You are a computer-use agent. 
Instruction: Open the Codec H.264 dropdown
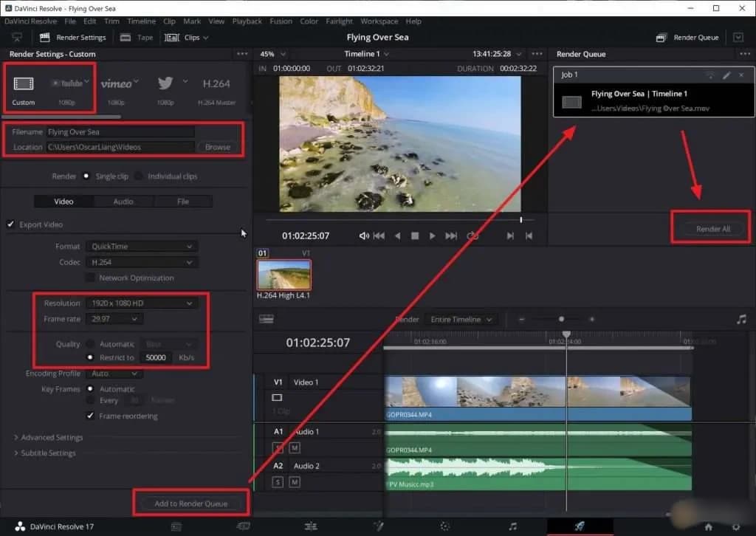tap(141, 262)
